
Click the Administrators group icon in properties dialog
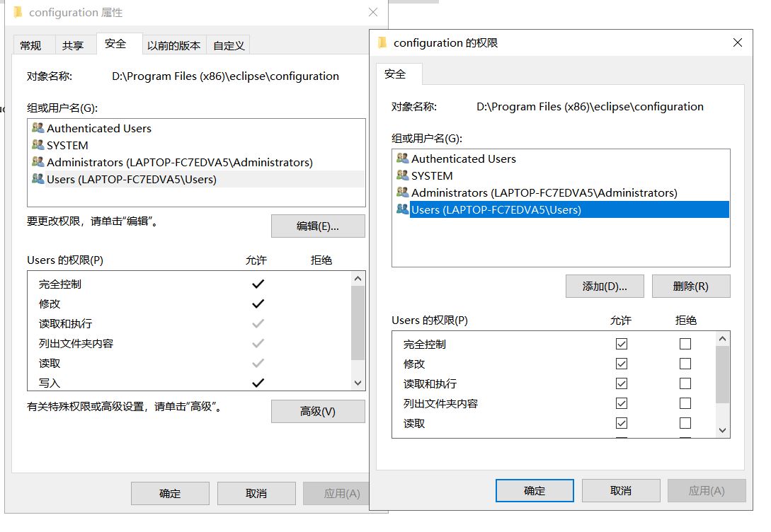38,162
